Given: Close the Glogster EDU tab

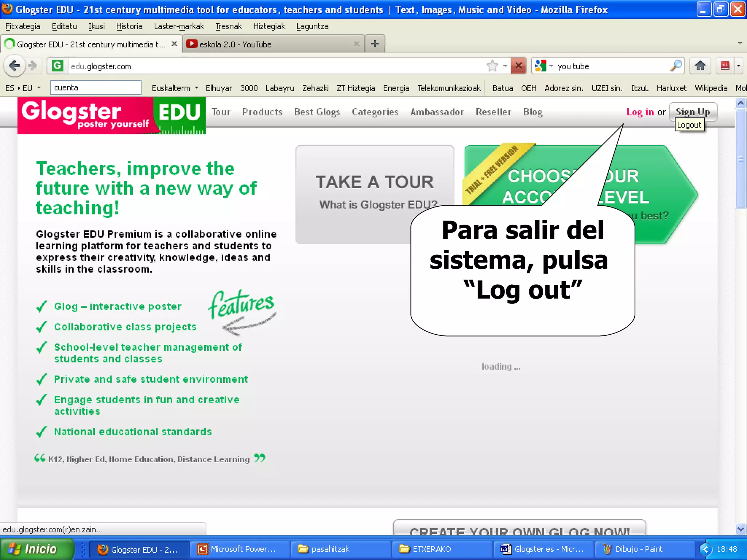Looking at the screenshot, I should [174, 44].
